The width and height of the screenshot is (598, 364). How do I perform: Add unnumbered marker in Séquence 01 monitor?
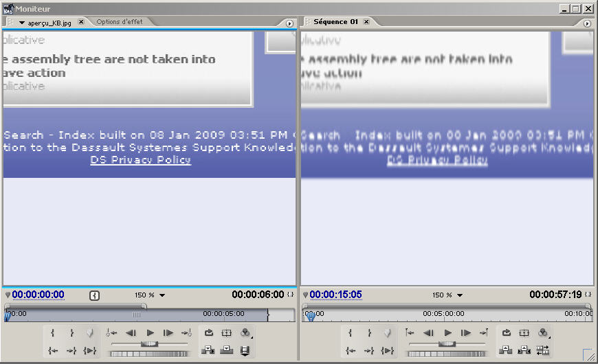387,333
